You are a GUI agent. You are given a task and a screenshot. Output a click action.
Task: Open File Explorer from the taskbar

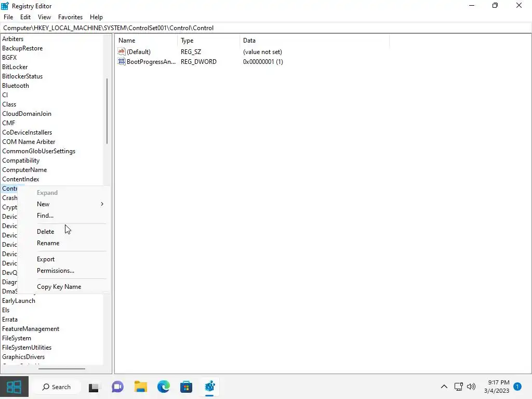pos(140,387)
